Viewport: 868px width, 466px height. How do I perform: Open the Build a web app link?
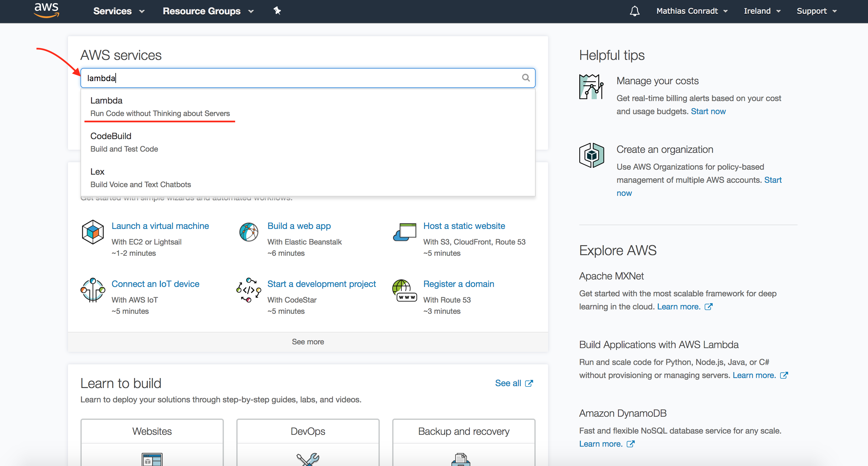(x=299, y=226)
